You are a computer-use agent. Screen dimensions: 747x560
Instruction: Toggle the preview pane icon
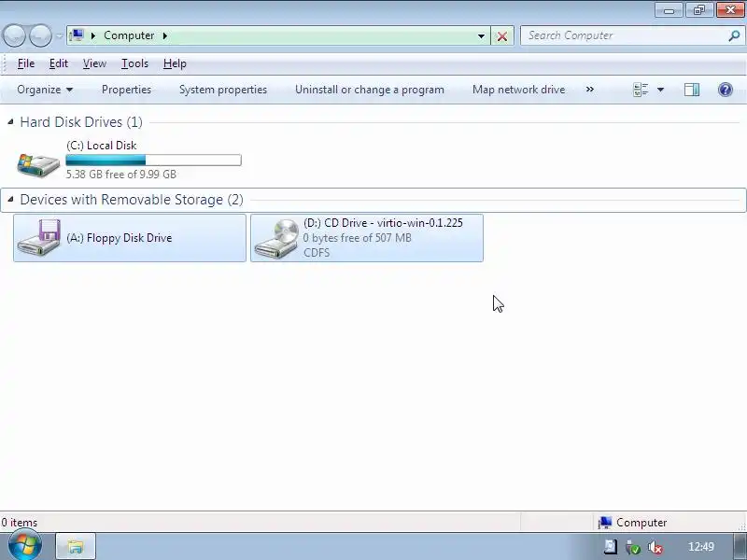[692, 90]
